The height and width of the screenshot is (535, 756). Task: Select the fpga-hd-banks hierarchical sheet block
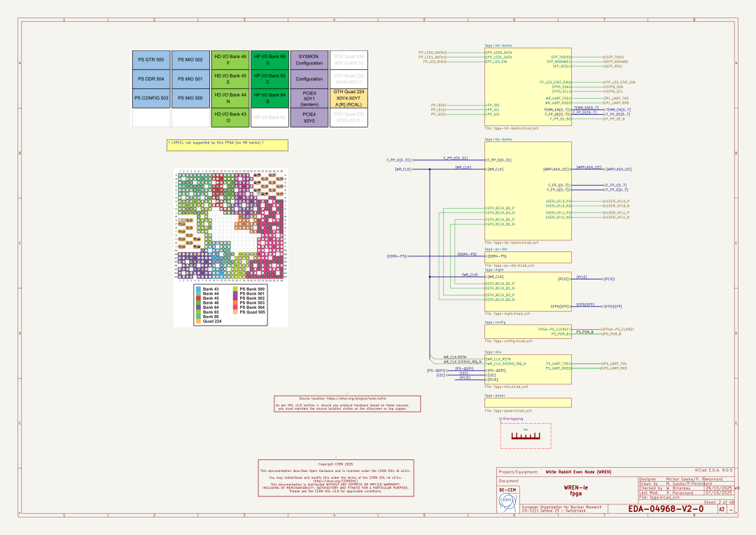coord(528,87)
